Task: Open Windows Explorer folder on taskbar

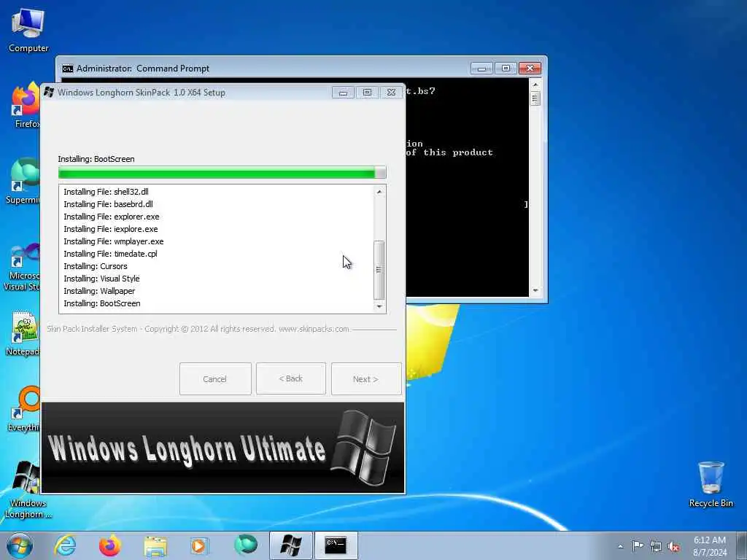Action: 155,545
